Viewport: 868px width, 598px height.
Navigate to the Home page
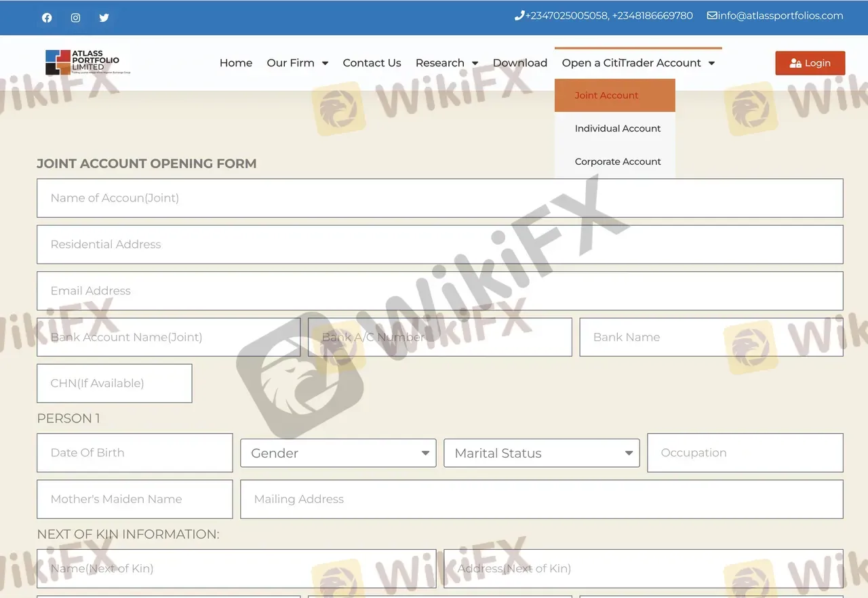[235, 63]
